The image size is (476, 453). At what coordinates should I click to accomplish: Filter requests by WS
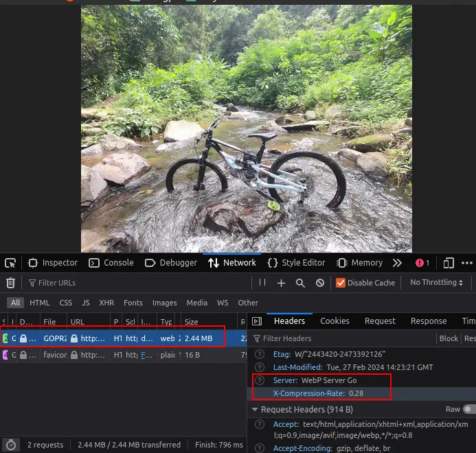tap(223, 303)
